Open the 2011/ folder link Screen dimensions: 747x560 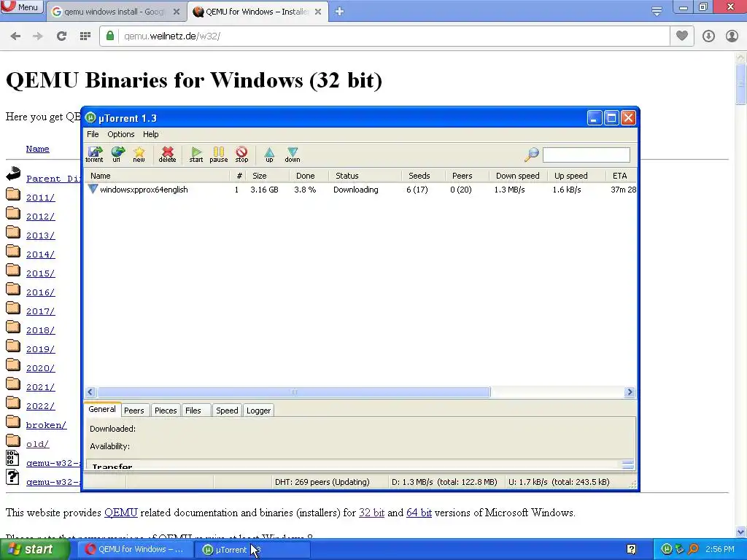coord(41,197)
